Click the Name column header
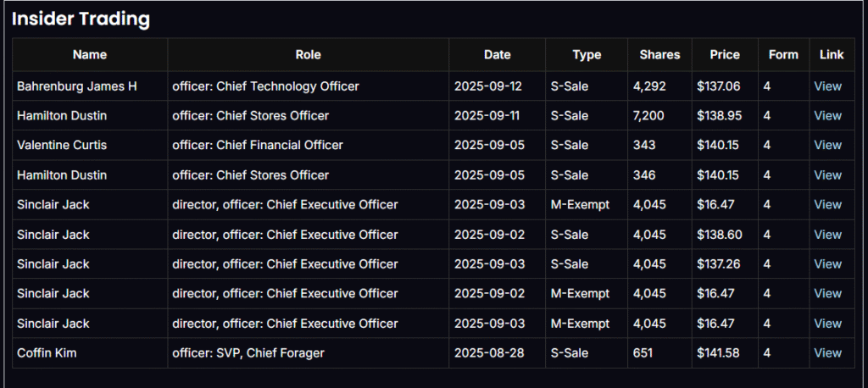The image size is (868, 388). coord(90,54)
